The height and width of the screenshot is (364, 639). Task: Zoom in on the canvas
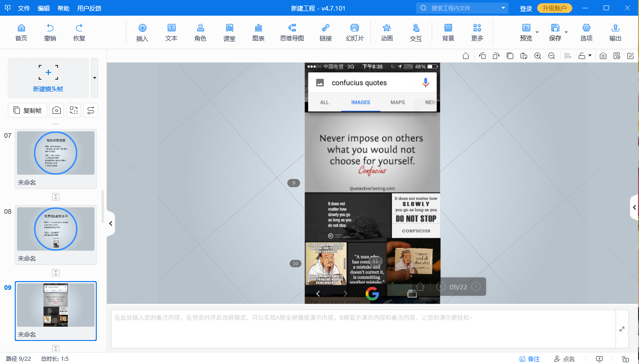[538, 56]
